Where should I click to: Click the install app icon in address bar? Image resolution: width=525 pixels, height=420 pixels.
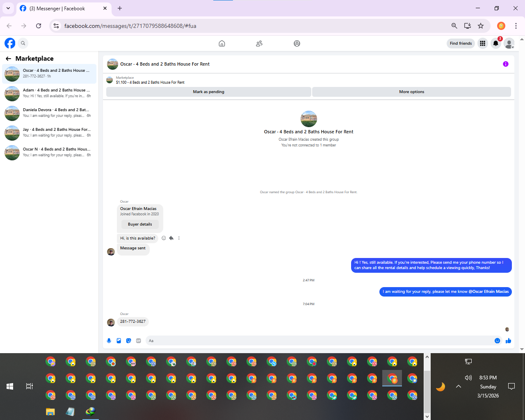coord(468,26)
